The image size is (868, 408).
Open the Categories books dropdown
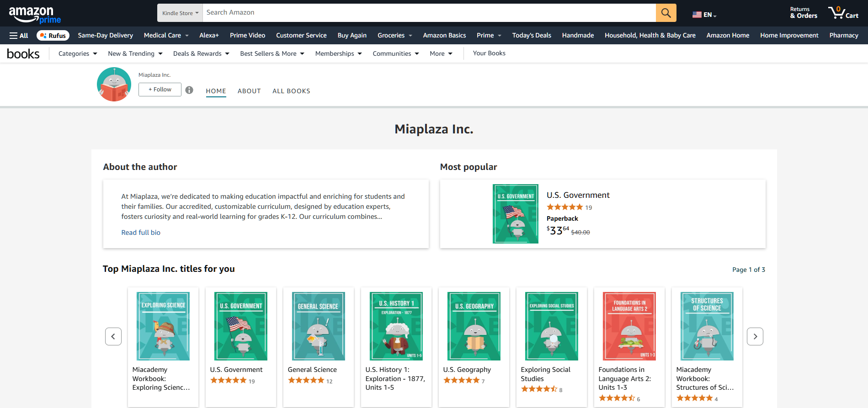tap(78, 53)
